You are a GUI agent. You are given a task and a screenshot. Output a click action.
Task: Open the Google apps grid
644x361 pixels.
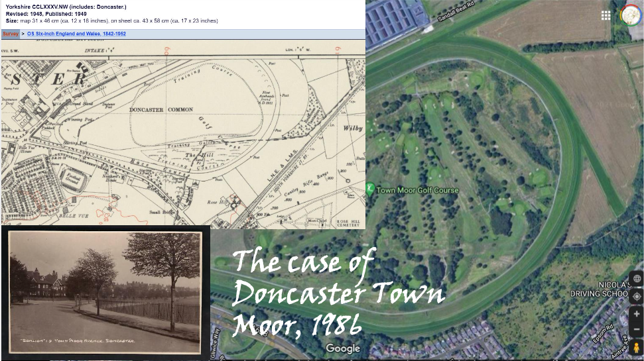click(606, 15)
